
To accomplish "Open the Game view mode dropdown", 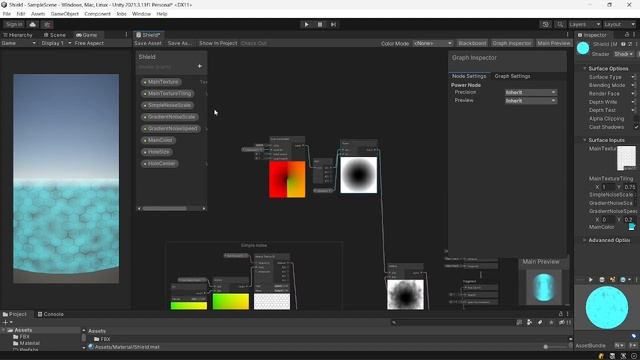I will click(x=18, y=43).
